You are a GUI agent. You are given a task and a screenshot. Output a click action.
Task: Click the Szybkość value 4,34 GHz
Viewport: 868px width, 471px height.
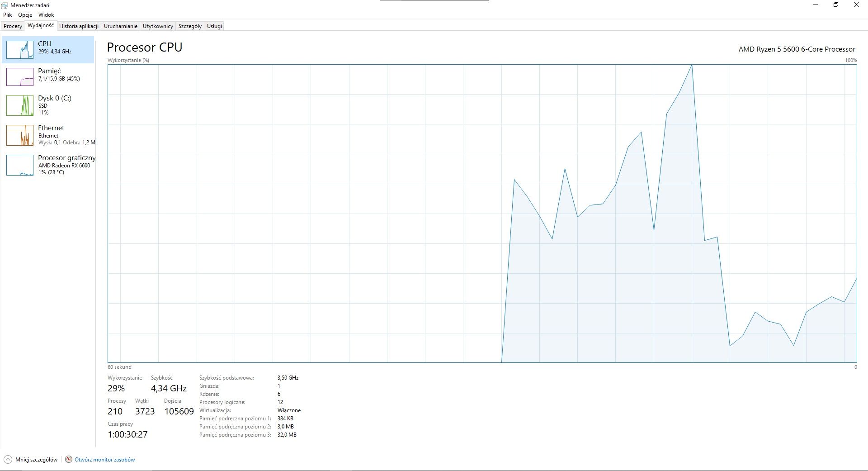(x=169, y=388)
